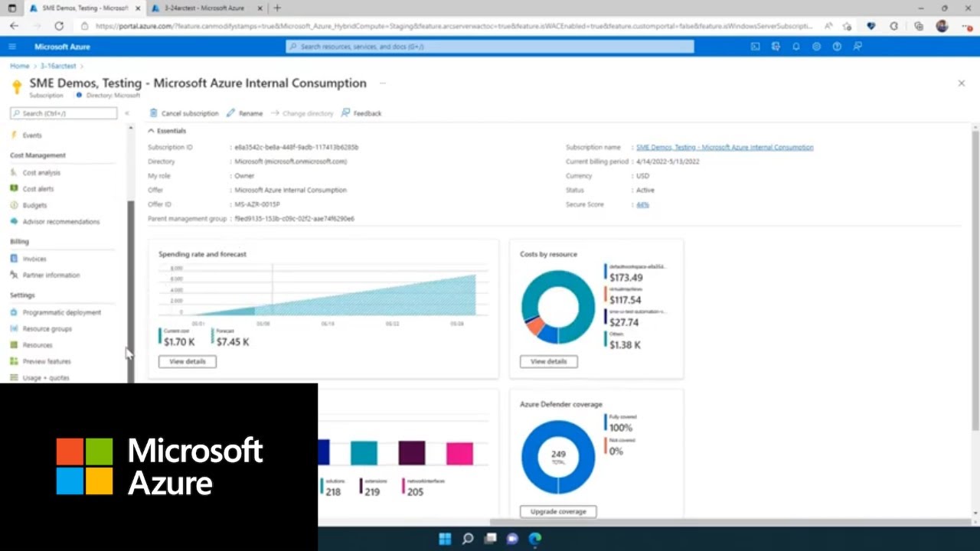Open Programmatic deployment under Settings
The height and width of the screenshot is (551, 980).
(x=61, y=313)
